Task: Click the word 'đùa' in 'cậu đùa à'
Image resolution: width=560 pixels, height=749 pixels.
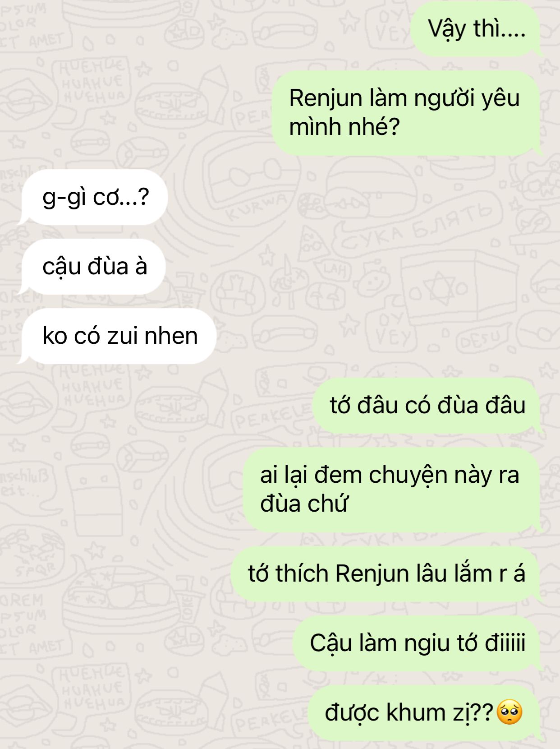Action: (108, 267)
